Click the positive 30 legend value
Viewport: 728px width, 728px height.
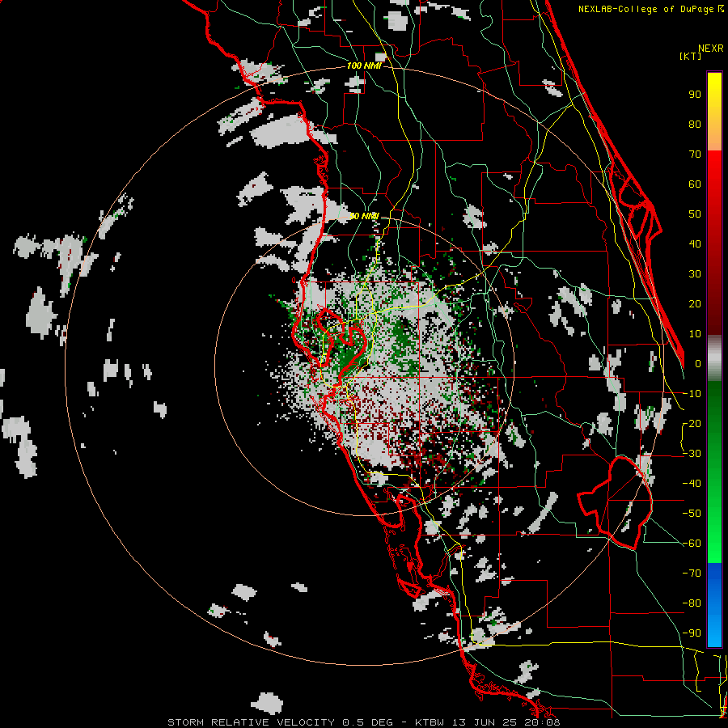(695, 274)
